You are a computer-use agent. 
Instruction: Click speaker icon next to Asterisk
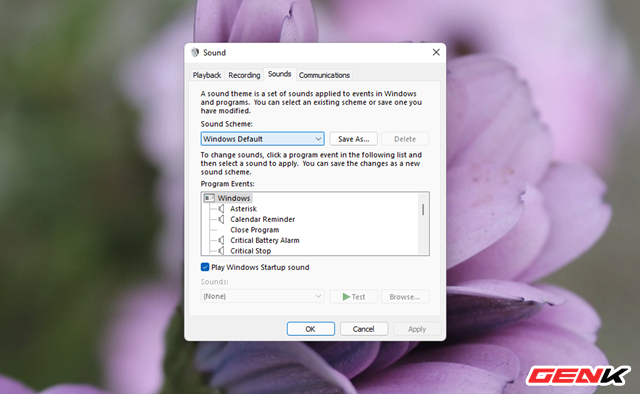pyautogui.click(x=221, y=209)
